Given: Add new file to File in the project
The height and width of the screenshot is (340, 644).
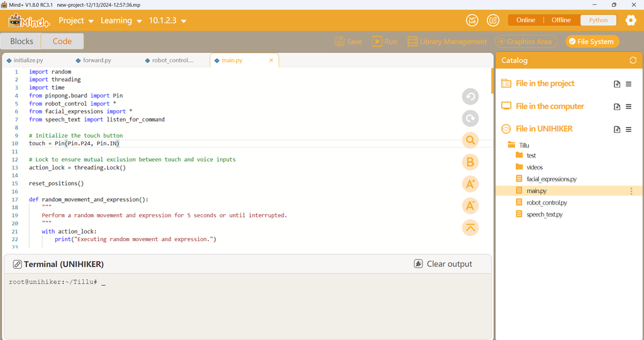Looking at the screenshot, I should [x=617, y=84].
